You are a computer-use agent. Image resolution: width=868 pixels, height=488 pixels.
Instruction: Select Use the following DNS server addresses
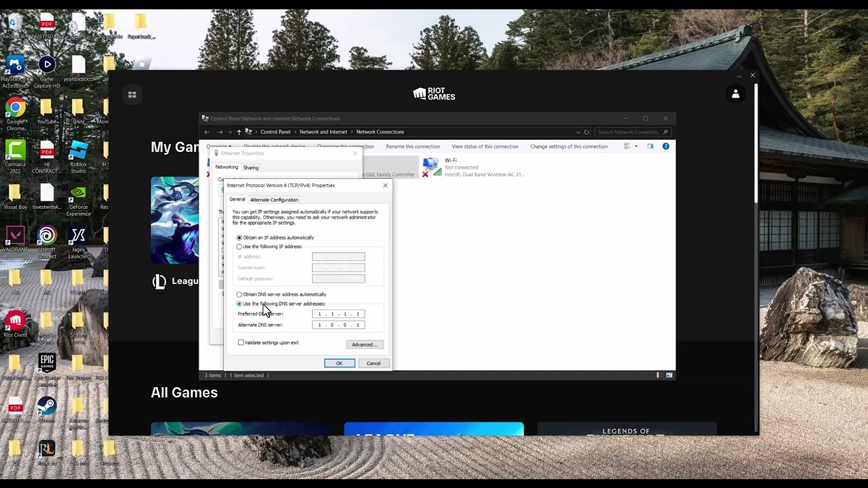click(x=281, y=304)
